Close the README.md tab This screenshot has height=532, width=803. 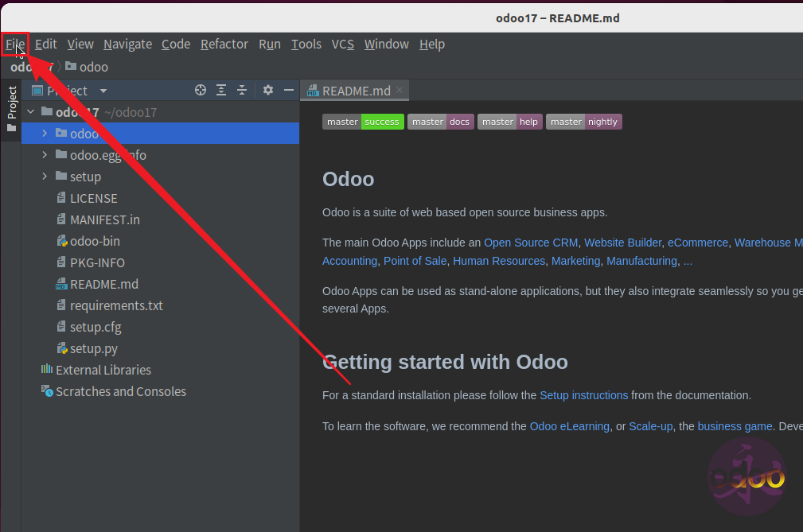[x=400, y=90]
